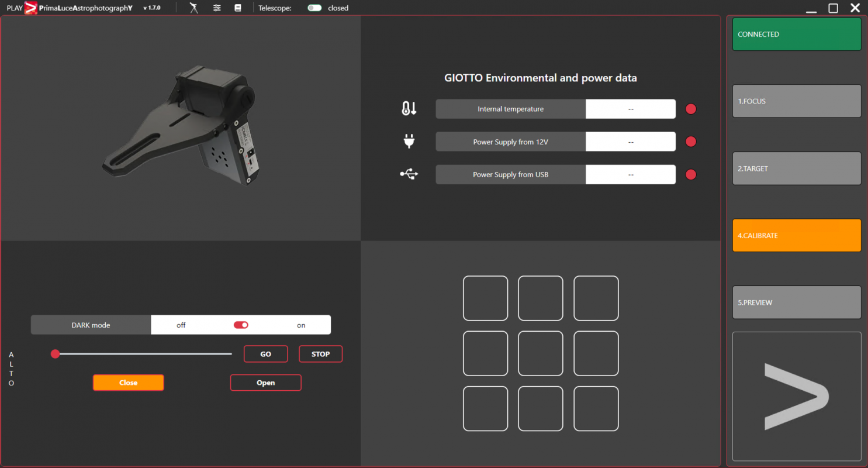Click the GO button
The height and width of the screenshot is (468, 868).
(x=266, y=354)
